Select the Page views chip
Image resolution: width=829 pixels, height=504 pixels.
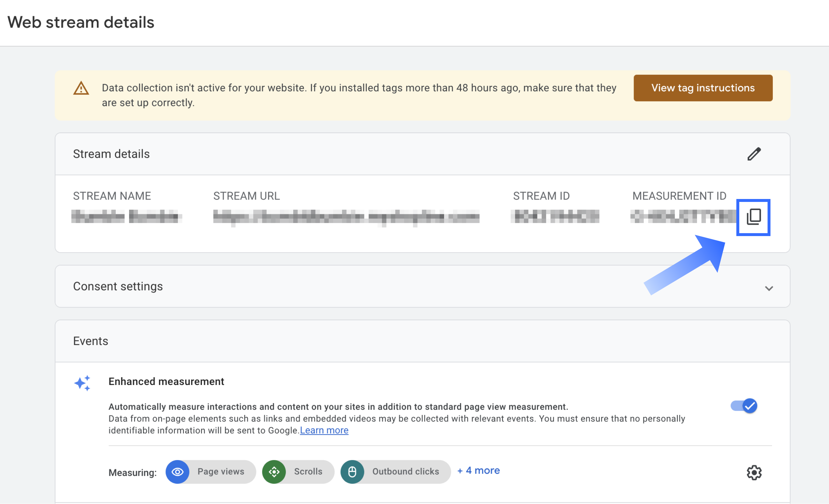click(x=221, y=472)
